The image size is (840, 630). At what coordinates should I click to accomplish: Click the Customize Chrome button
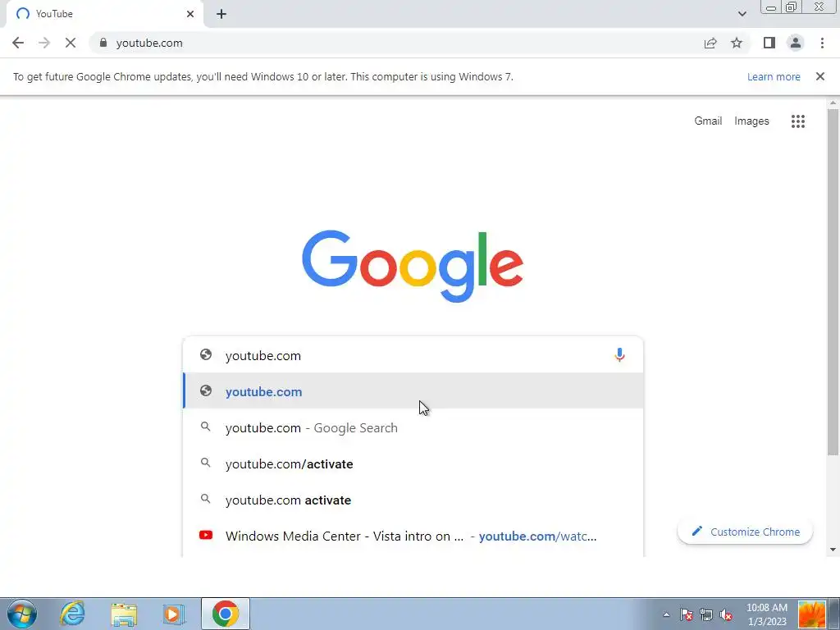point(745,532)
